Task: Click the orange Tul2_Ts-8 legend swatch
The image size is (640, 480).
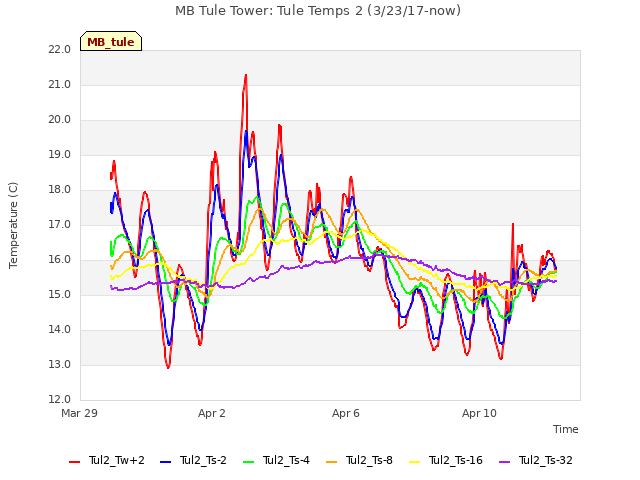Action: coord(332,462)
